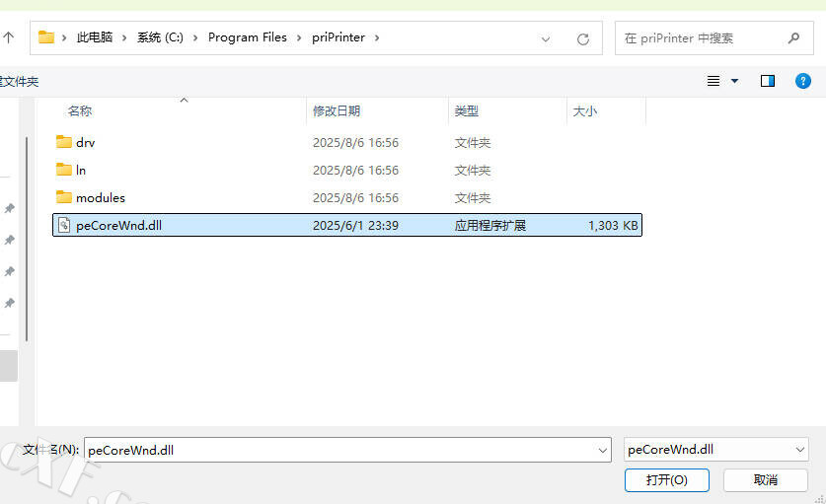
Task: Click the search magnifier icon
Action: (x=793, y=37)
